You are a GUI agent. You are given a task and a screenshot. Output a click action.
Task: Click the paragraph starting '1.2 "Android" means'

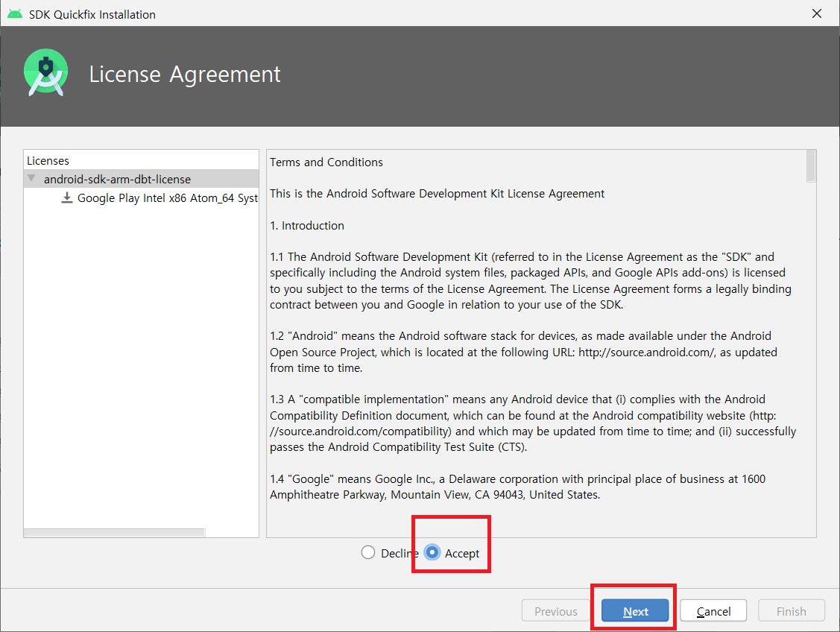523,352
